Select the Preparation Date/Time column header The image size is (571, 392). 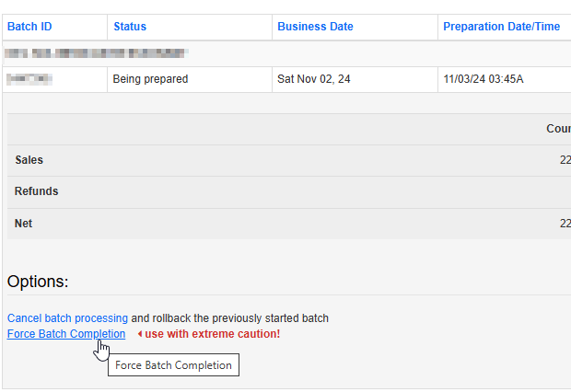501,27
